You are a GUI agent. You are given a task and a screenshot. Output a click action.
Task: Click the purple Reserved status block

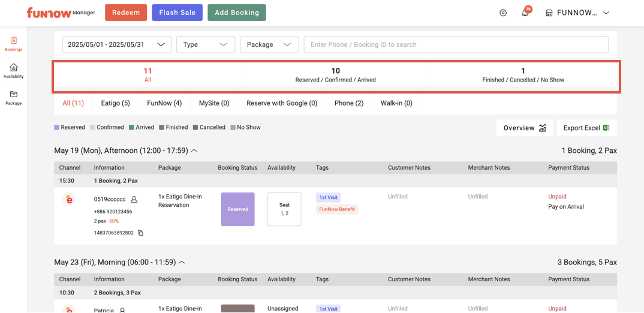[x=237, y=209]
